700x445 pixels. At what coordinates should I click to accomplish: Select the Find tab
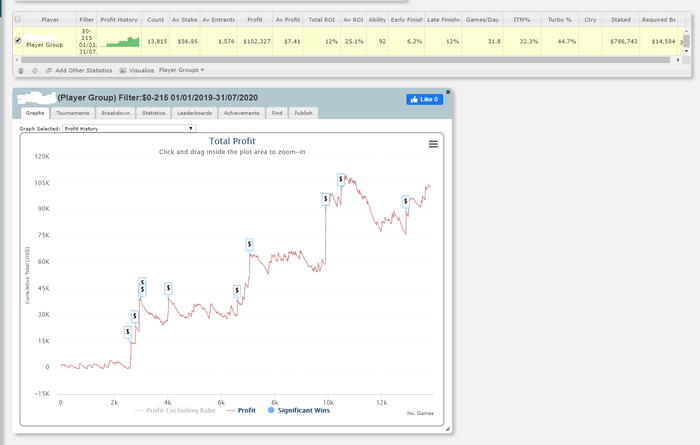tap(277, 113)
